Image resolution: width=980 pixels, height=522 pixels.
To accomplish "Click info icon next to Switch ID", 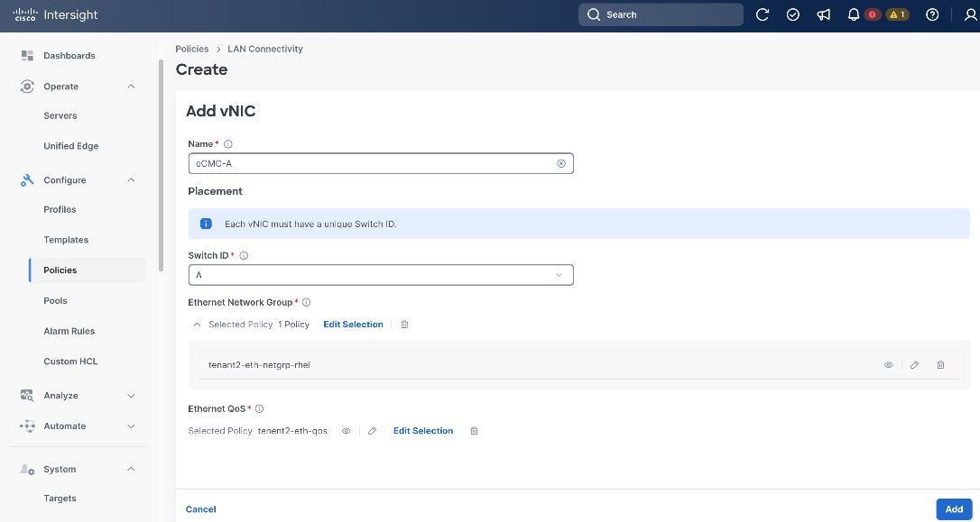I will (244, 256).
